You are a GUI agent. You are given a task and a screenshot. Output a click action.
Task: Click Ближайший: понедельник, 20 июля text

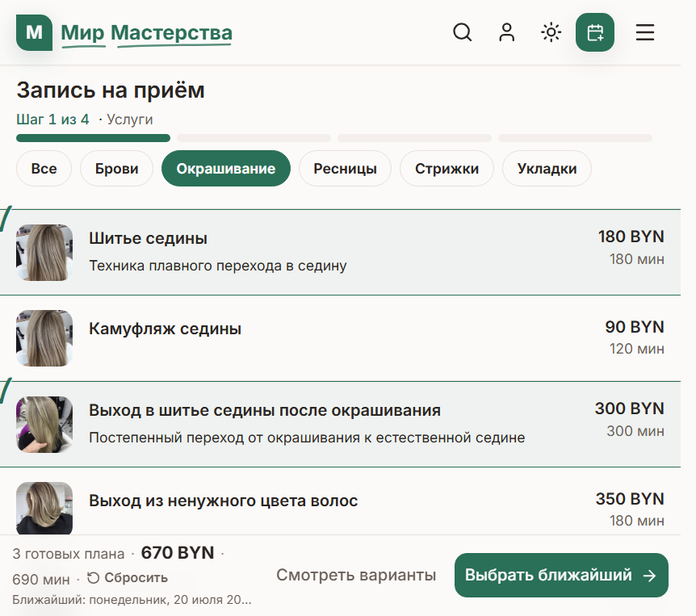(132, 600)
